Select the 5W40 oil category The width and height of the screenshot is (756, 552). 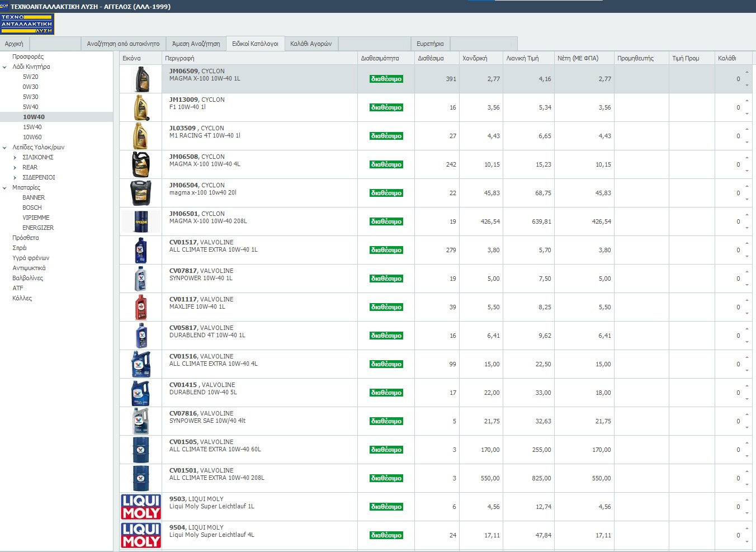[31, 107]
